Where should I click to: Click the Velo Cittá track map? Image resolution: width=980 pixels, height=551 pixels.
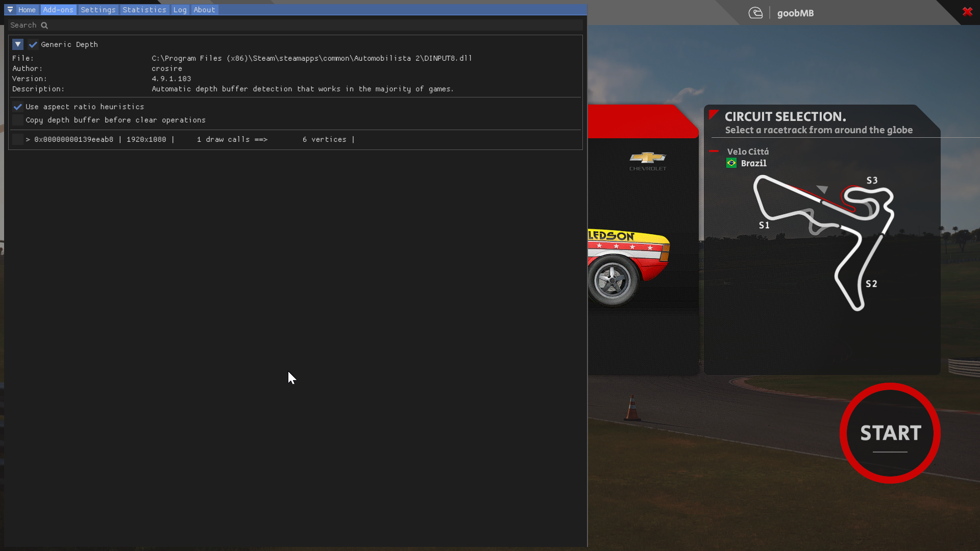point(823,243)
